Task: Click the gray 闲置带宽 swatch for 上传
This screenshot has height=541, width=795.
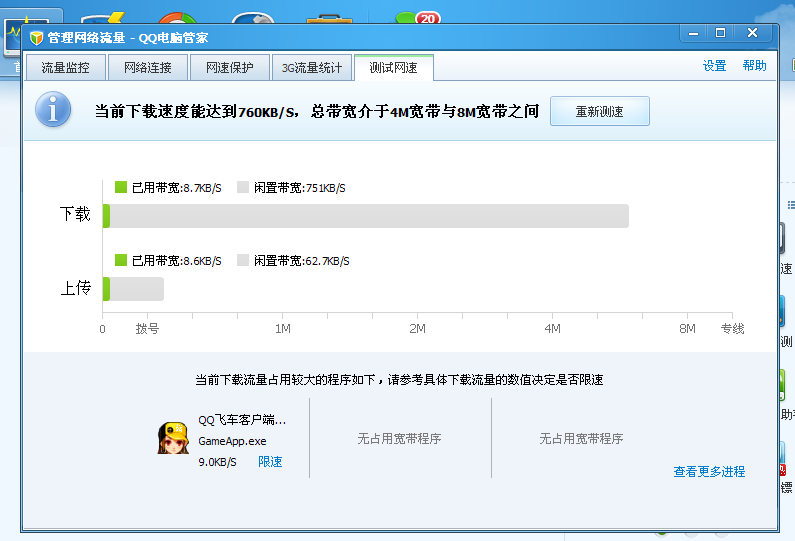Action: pyautogui.click(x=243, y=260)
